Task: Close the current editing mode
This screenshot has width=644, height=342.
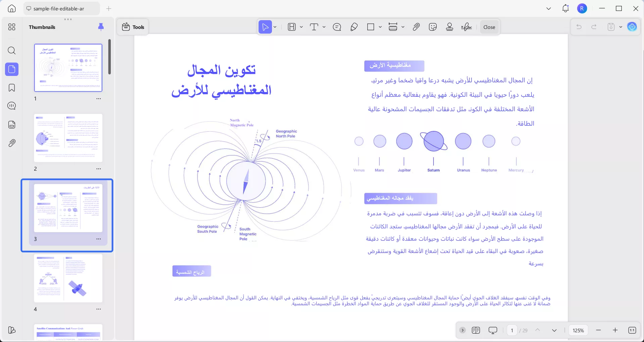Action: click(489, 27)
